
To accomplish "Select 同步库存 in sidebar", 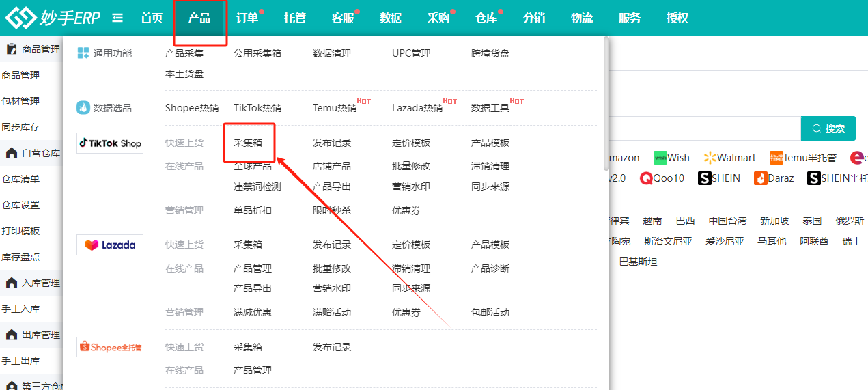I will (x=20, y=127).
